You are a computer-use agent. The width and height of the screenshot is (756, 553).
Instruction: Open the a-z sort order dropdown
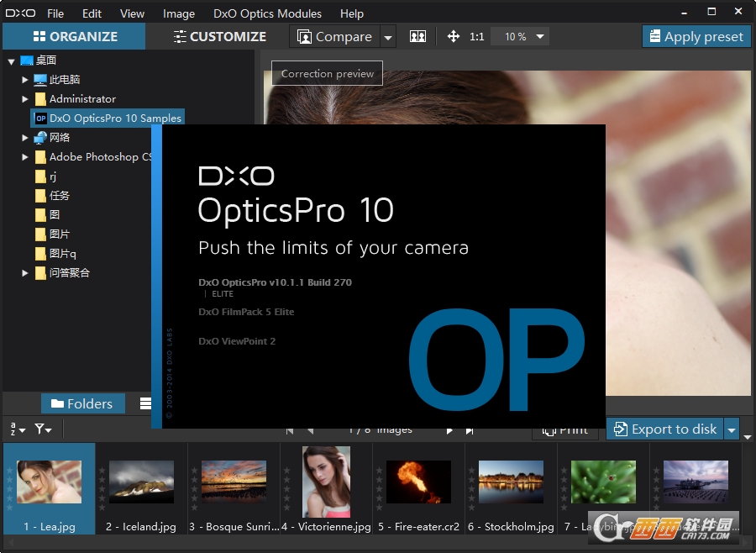coord(18,429)
